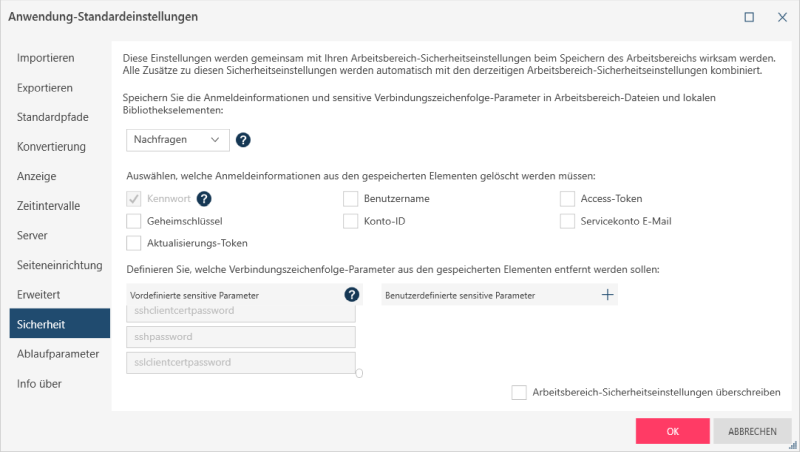The width and height of the screenshot is (800, 452).
Task: Click help icon for Vordefinierte sensitive Parameter
Action: pyautogui.click(x=351, y=295)
